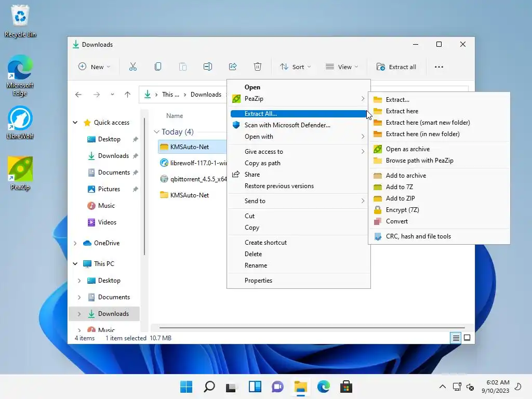Click the Name column header
This screenshot has height=399, width=532.
click(x=175, y=116)
